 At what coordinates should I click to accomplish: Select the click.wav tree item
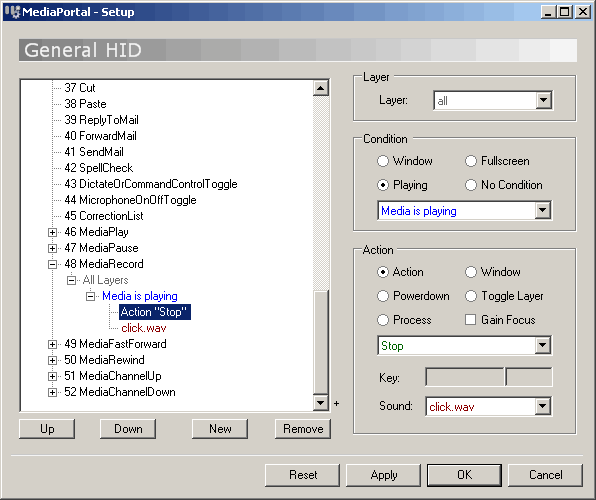(x=144, y=328)
